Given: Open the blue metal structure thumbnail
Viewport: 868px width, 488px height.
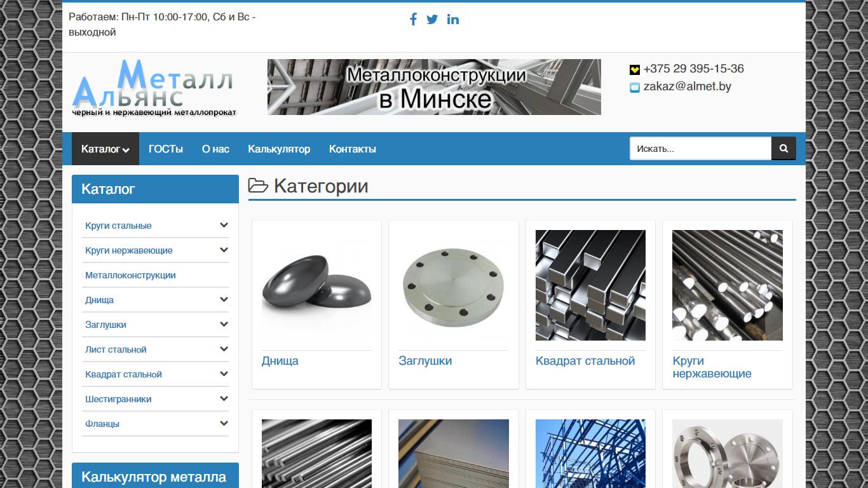Looking at the screenshot, I should click(590, 454).
